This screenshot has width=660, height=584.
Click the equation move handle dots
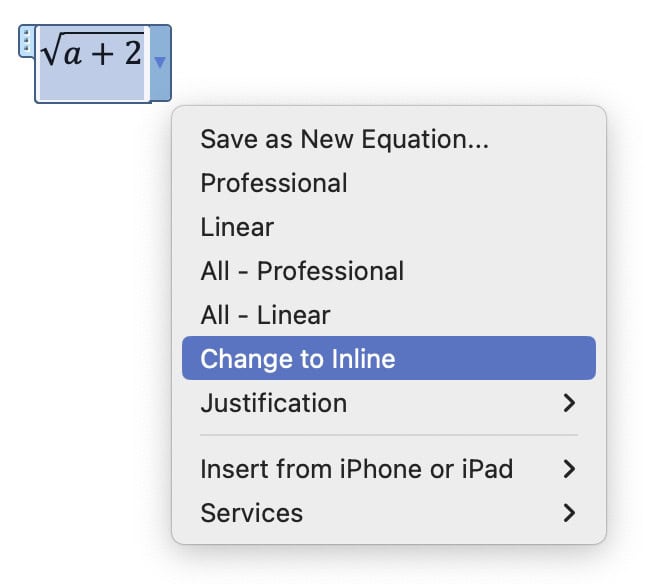coord(27,42)
